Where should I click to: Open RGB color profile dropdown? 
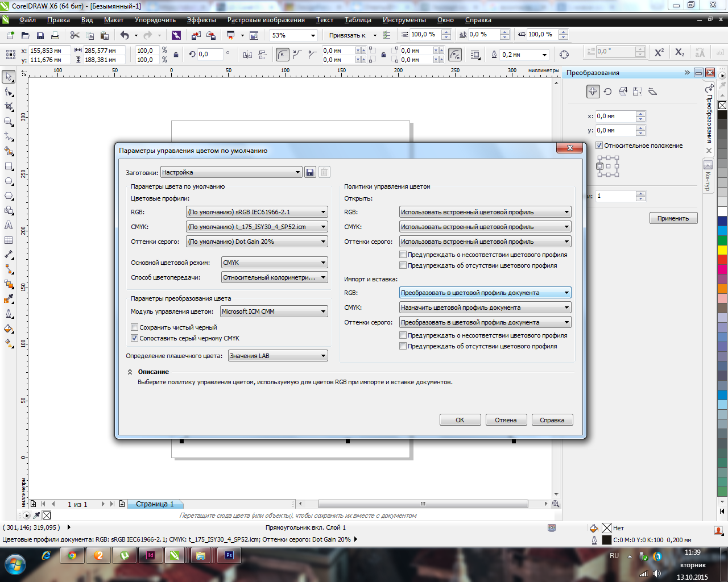click(257, 212)
